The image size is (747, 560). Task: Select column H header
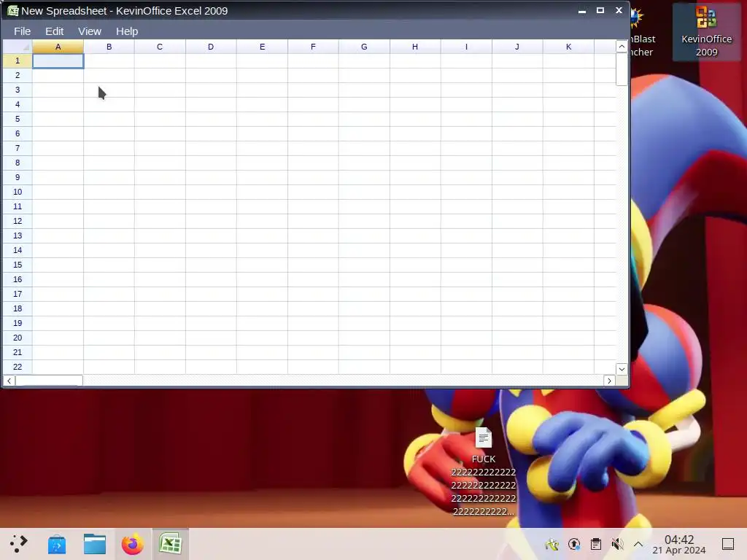(x=415, y=47)
